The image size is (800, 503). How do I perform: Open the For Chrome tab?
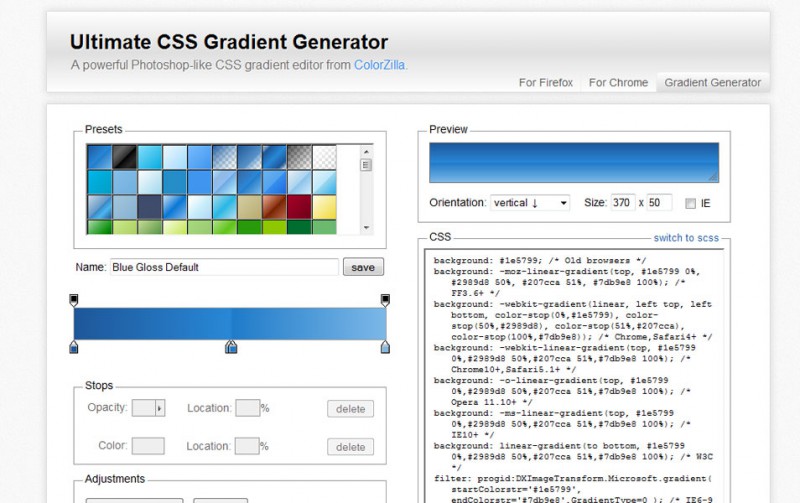618,83
